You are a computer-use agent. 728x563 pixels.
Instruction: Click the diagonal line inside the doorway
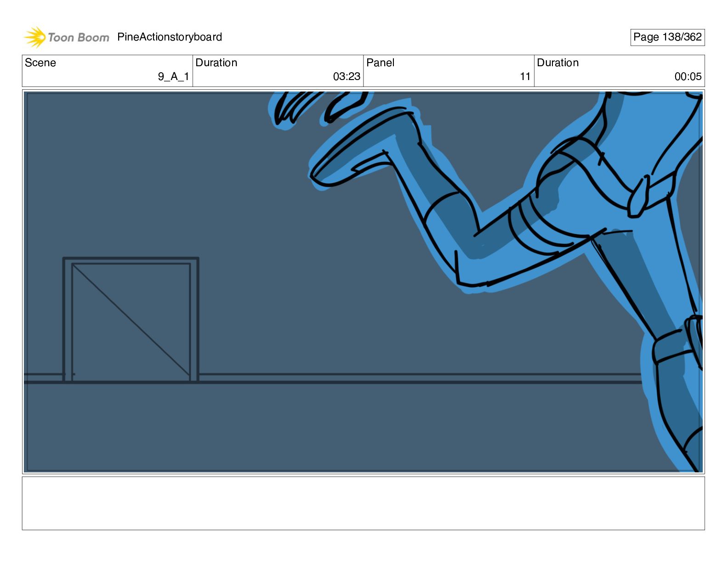coord(131,320)
